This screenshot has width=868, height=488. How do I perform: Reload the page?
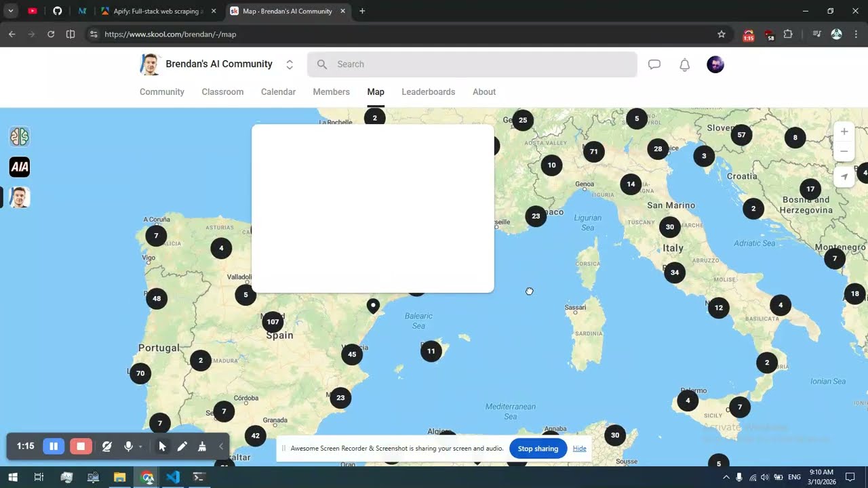(x=51, y=34)
